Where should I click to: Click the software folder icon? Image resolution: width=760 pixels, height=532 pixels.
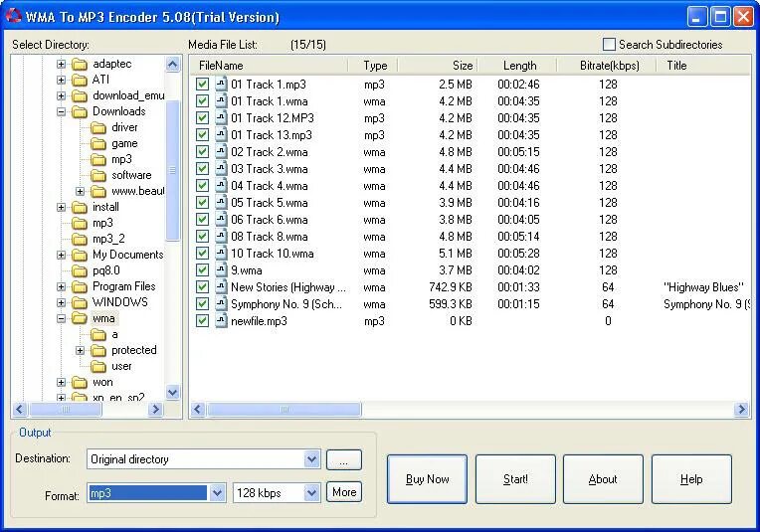98,175
